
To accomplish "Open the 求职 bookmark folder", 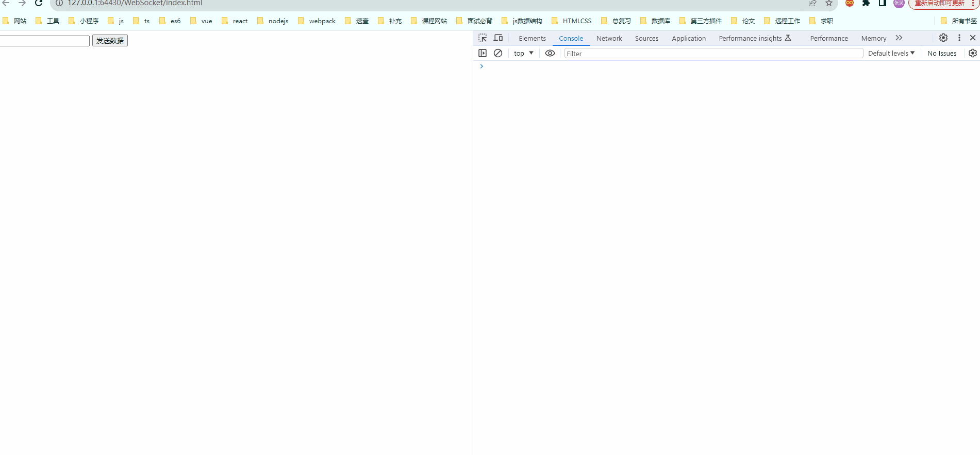I will pyautogui.click(x=822, y=21).
